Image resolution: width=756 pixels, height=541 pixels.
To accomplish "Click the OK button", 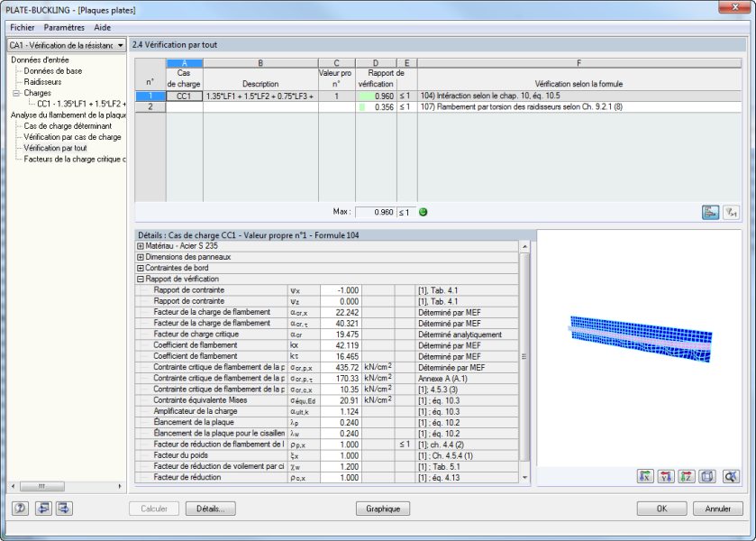I will [x=662, y=509].
